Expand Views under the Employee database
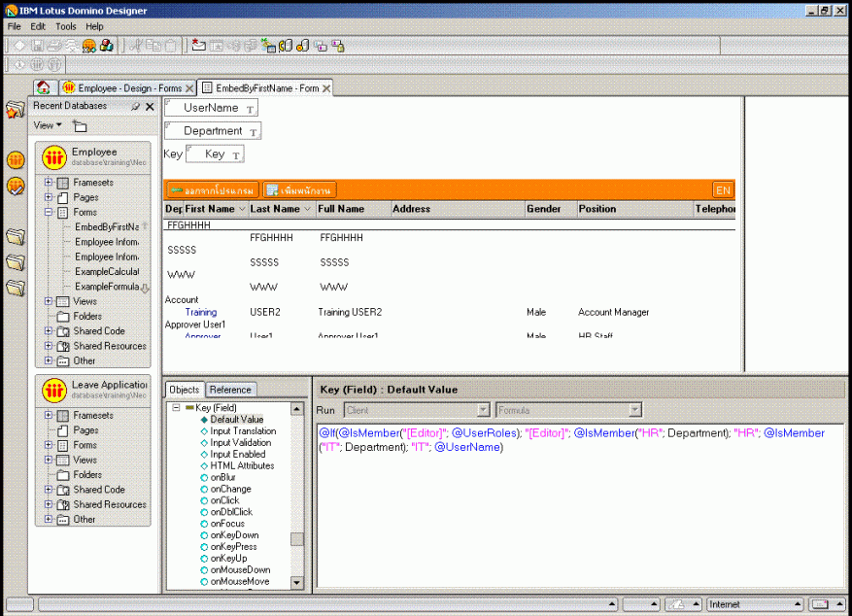This screenshot has height=616, width=852. tap(49, 301)
